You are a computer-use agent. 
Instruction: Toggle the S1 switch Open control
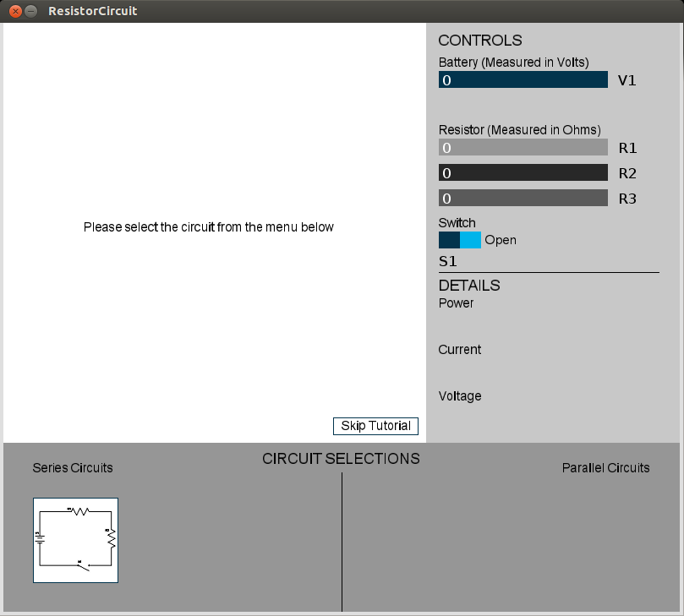pyautogui.click(x=460, y=240)
